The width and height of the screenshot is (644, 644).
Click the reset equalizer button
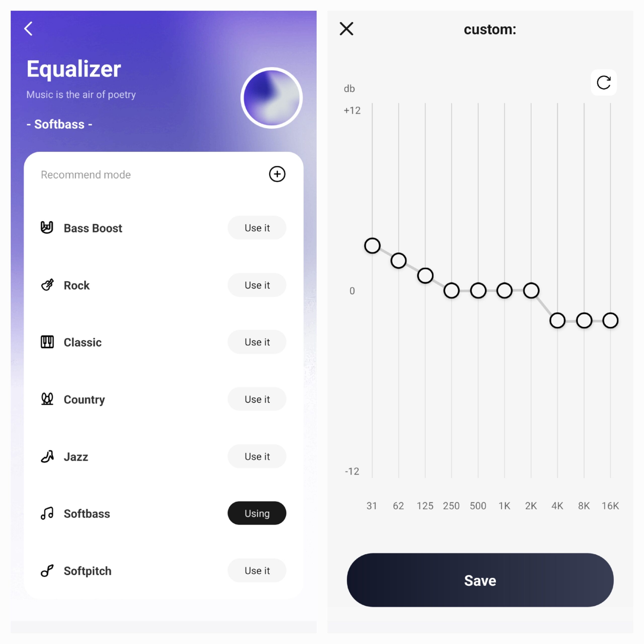tap(604, 82)
